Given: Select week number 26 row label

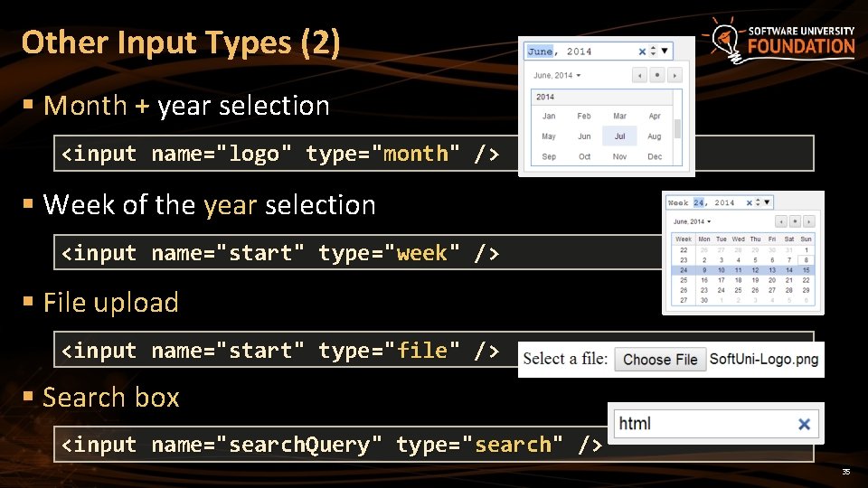Looking at the screenshot, I should coord(684,290).
